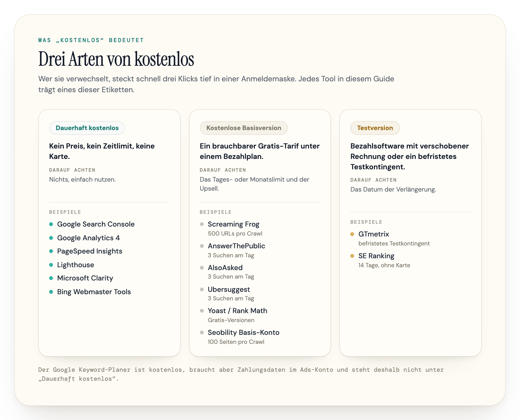Click "befristetes Testkontingent" subtext
Screen dimensions: 520x420
394,243
